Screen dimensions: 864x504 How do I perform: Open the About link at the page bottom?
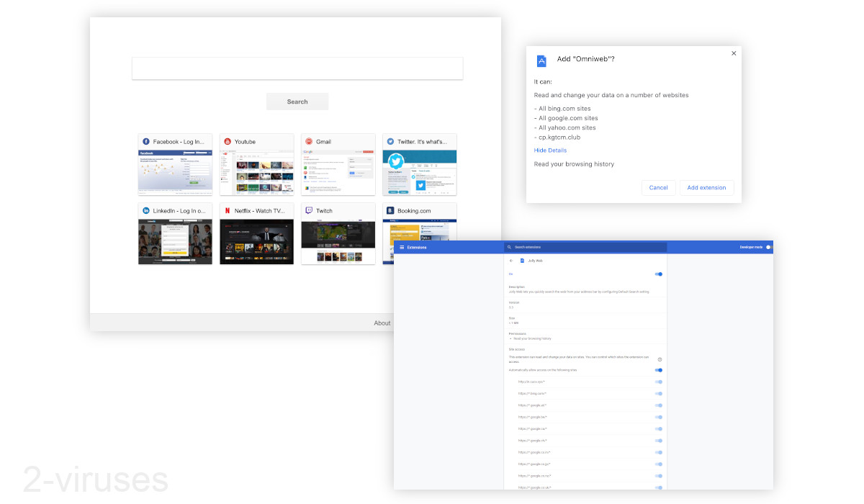[382, 323]
